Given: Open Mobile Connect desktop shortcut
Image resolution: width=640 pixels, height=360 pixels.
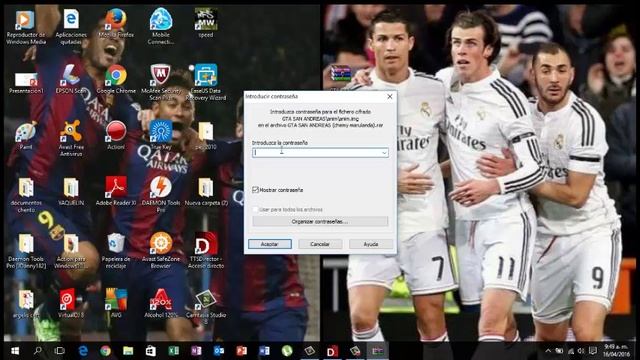Looking at the screenshot, I should click(x=161, y=27).
